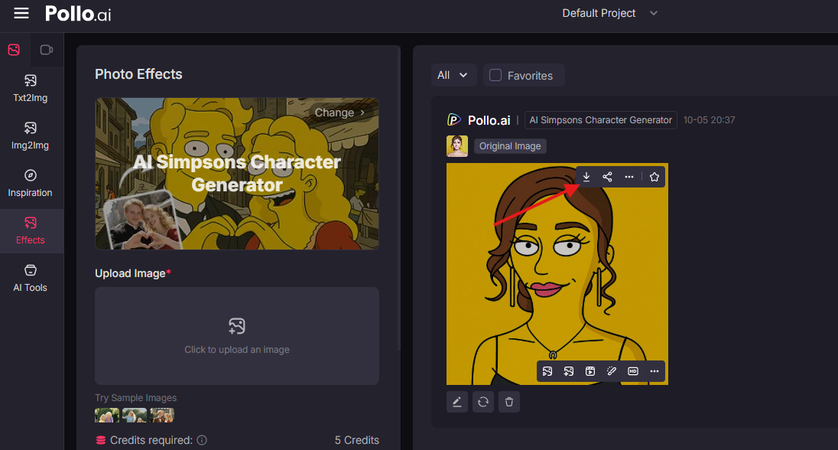Image resolution: width=838 pixels, height=450 pixels.
Task: Go to Inspiration in the sidebar
Action: pyautogui.click(x=30, y=183)
